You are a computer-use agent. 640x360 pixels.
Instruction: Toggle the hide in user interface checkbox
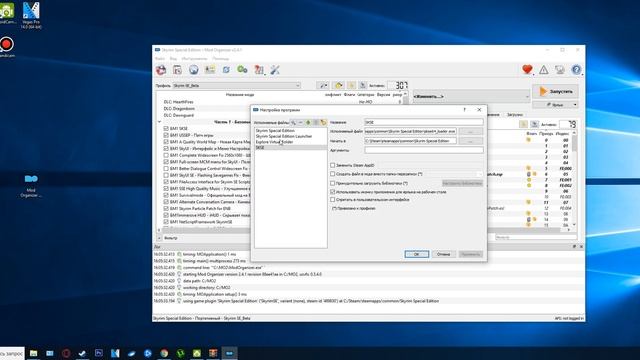point(333,200)
